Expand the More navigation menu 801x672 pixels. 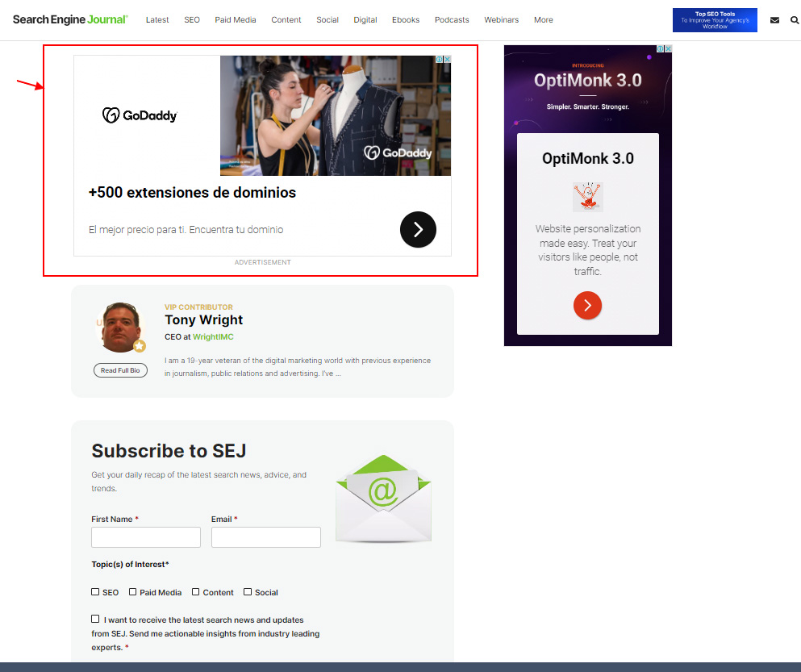(544, 20)
